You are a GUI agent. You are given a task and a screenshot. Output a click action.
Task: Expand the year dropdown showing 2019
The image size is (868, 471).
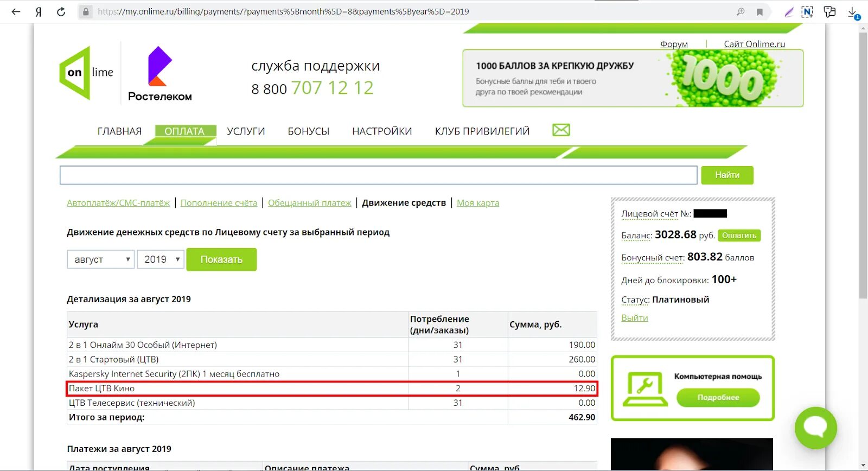click(x=161, y=259)
